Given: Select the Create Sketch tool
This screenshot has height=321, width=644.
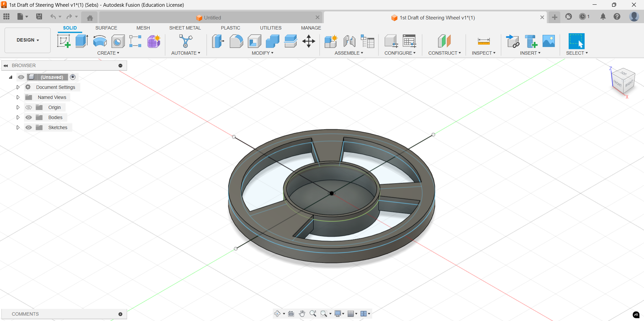Looking at the screenshot, I should [x=63, y=41].
